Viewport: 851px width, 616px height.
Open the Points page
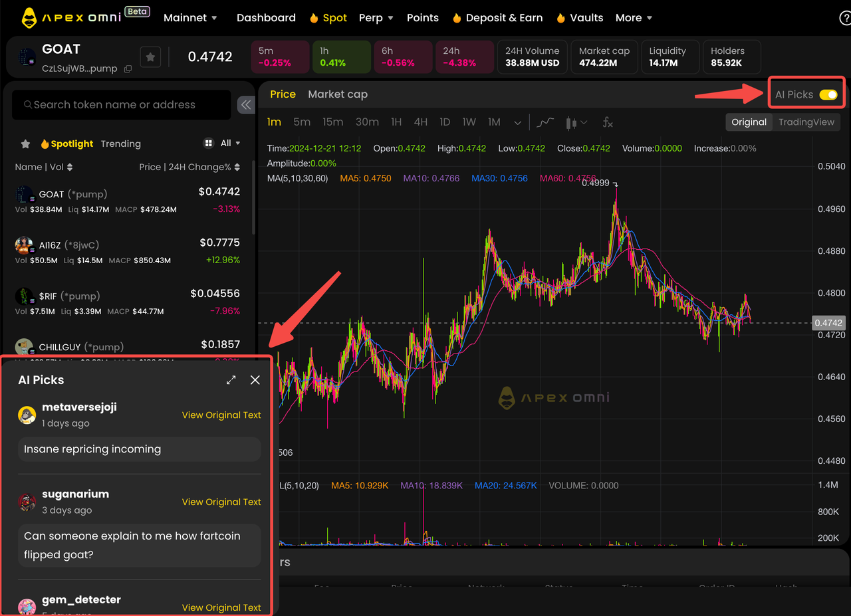423,18
